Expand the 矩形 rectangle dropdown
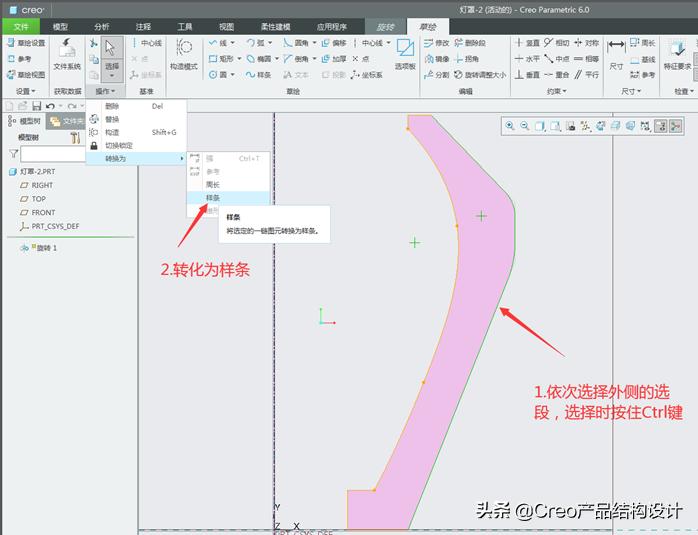This screenshot has width=698, height=535. (239, 59)
